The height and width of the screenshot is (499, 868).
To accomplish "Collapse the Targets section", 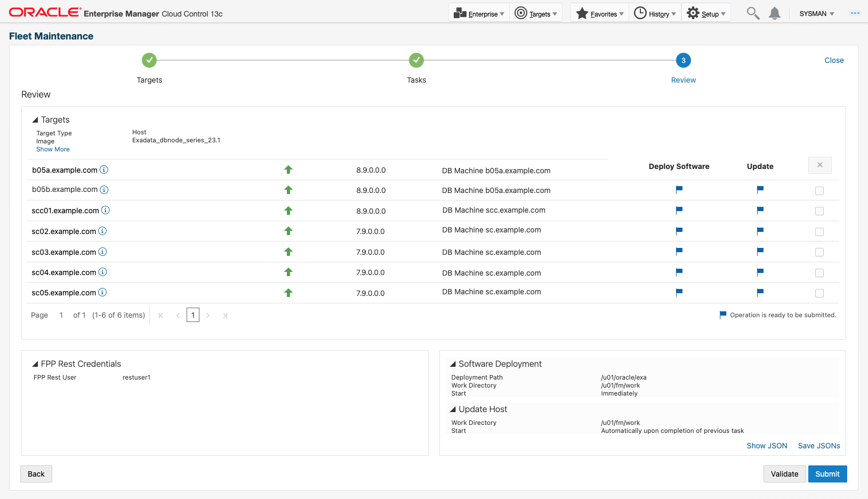I will [x=35, y=120].
